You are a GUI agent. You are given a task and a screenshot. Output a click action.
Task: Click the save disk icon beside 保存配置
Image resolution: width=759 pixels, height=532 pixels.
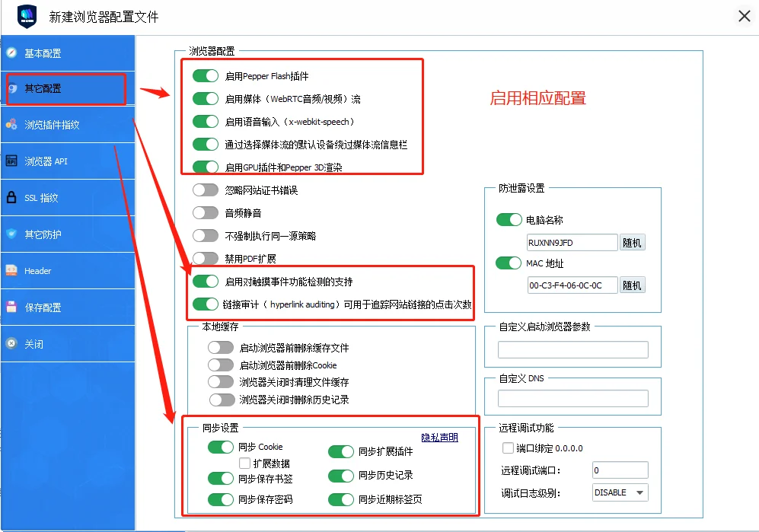pos(11,307)
